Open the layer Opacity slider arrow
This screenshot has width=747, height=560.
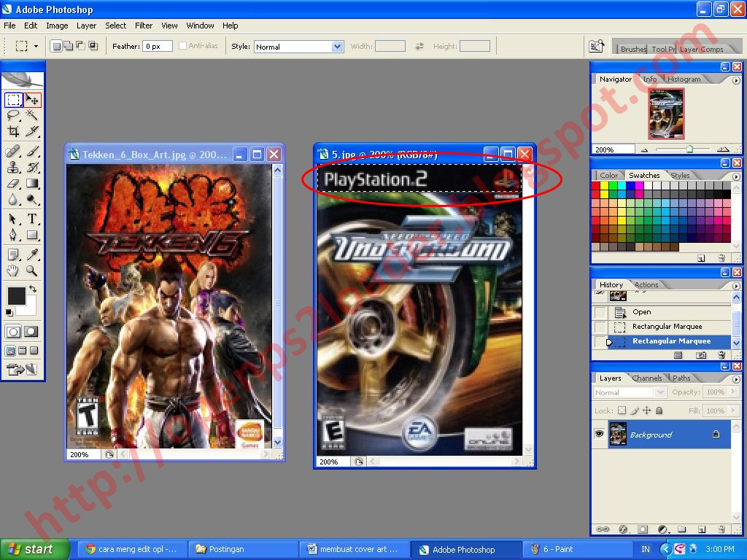click(x=732, y=392)
